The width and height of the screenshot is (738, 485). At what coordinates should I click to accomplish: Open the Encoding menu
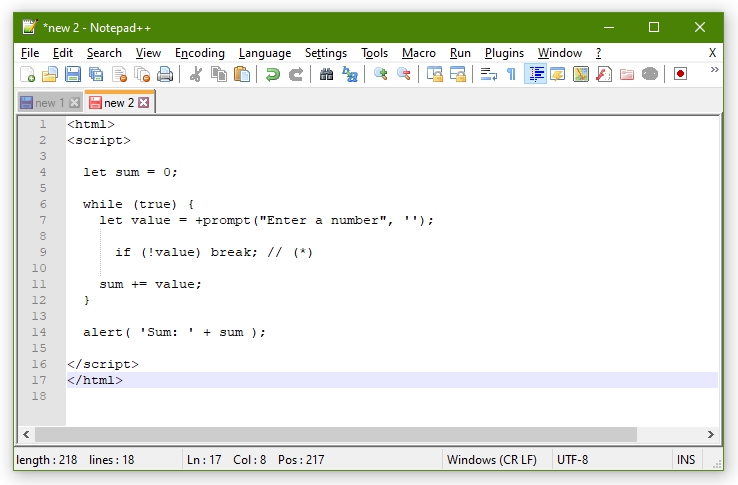point(200,53)
